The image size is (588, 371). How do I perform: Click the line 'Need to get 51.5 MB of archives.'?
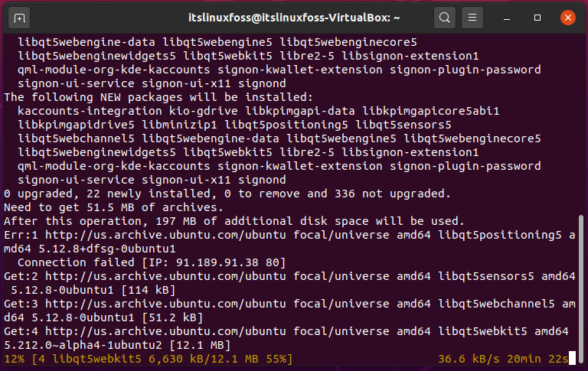pyautogui.click(x=113, y=207)
